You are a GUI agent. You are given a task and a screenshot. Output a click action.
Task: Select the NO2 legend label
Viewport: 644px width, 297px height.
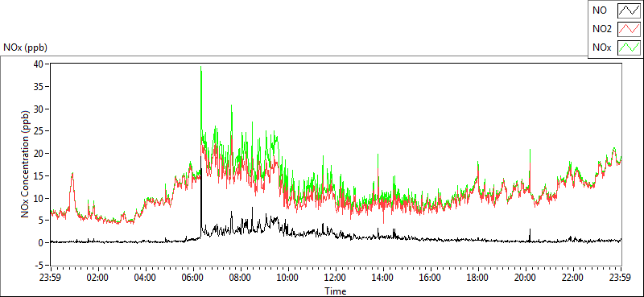[602, 29]
